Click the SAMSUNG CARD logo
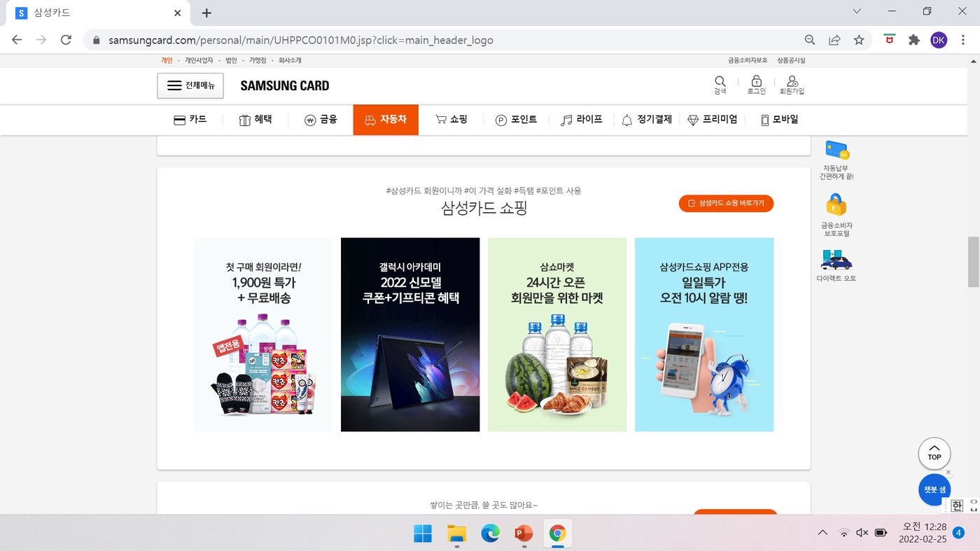This screenshot has height=551, width=980. pos(285,85)
